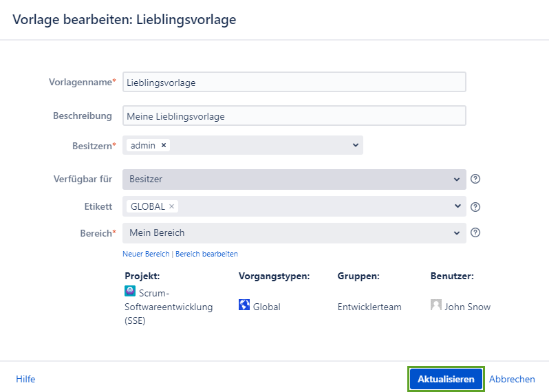This screenshot has width=549, height=392.
Task: Click the help icon beside Bereich
Action: coord(475,232)
